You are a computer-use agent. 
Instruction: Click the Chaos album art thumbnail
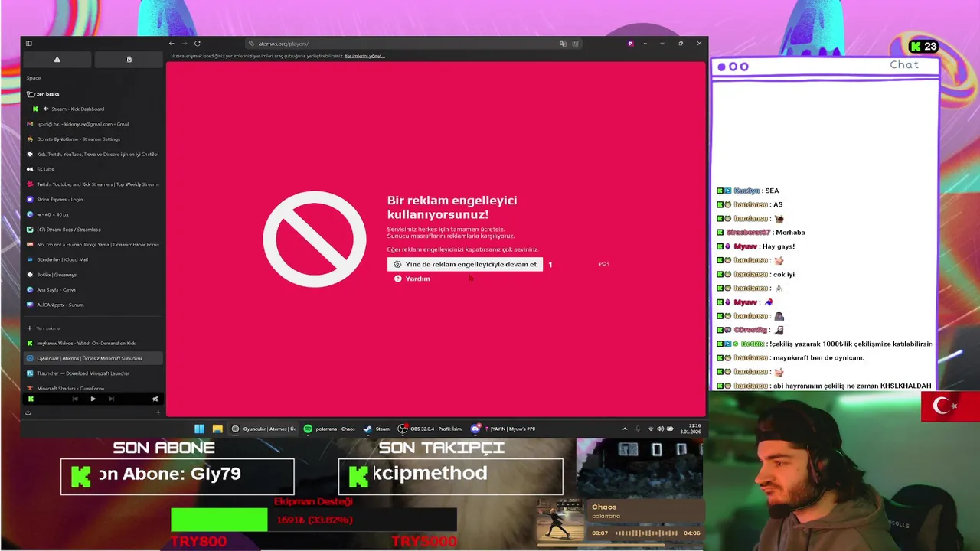point(560,520)
